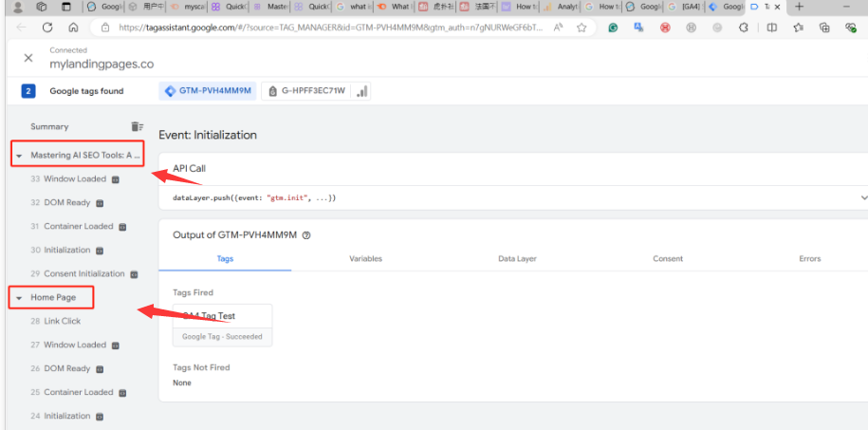
Task: Collapse the Home Page event group
Action: 19,298
